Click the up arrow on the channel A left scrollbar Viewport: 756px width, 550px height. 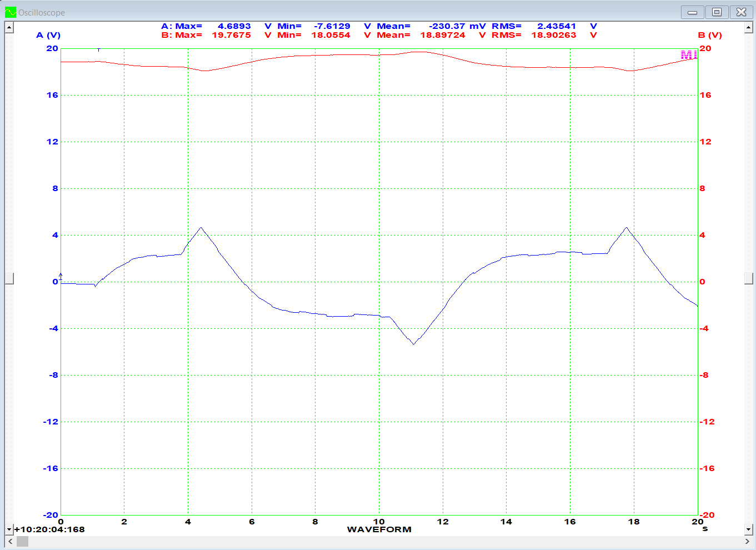coord(9,27)
